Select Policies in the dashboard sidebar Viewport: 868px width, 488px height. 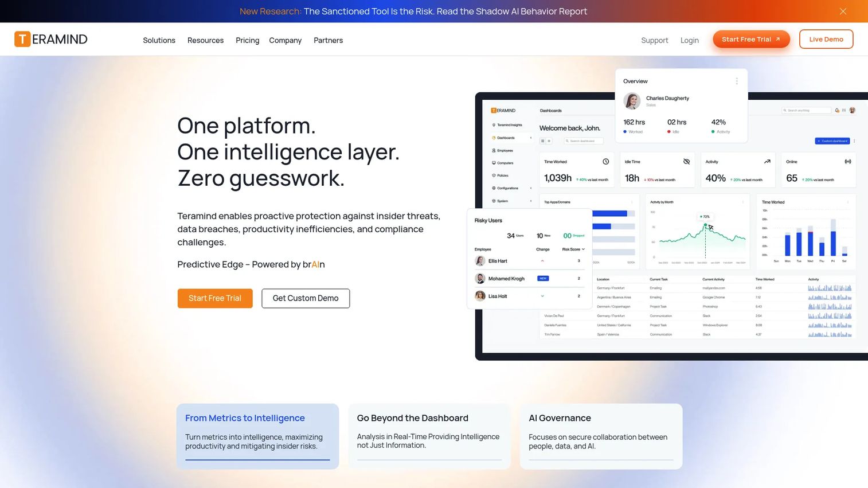pyautogui.click(x=501, y=175)
